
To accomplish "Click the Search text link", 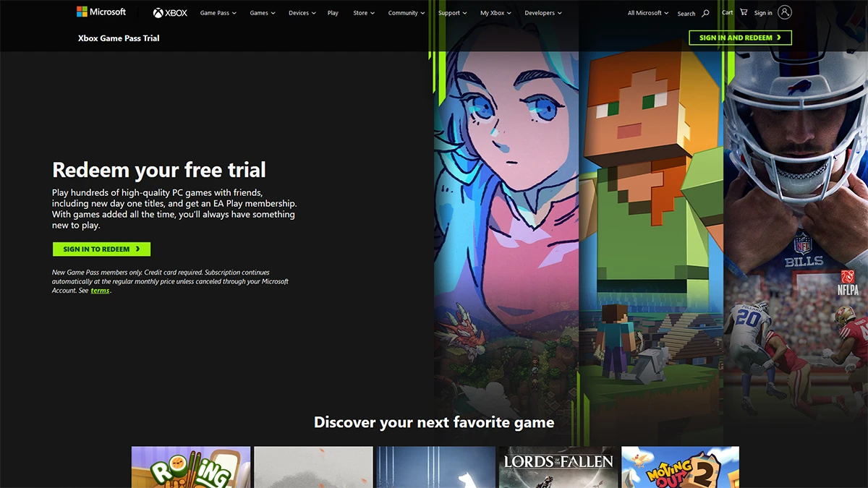I will pyautogui.click(x=686, y=14).
